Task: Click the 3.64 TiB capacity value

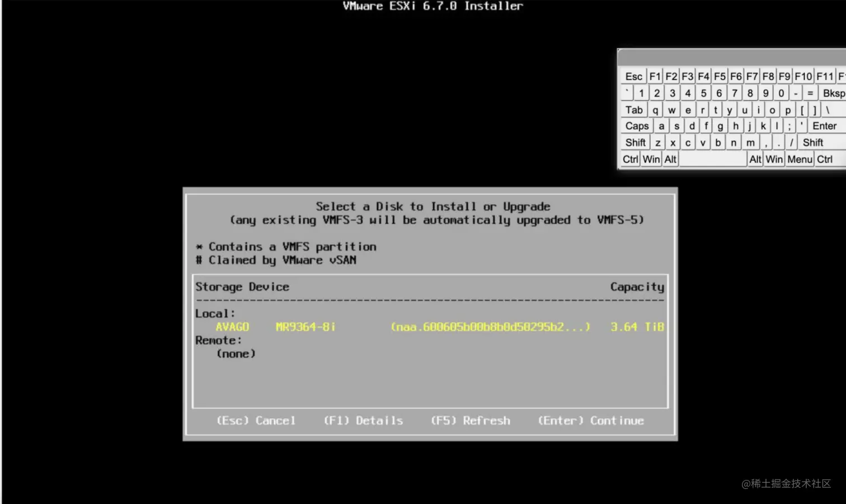Action: click(637, 327)
